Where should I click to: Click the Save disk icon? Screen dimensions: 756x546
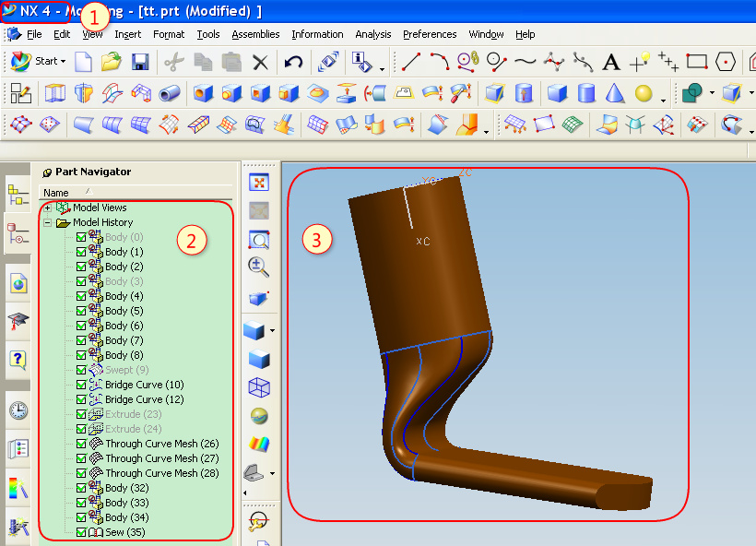(x=141, y=62)
